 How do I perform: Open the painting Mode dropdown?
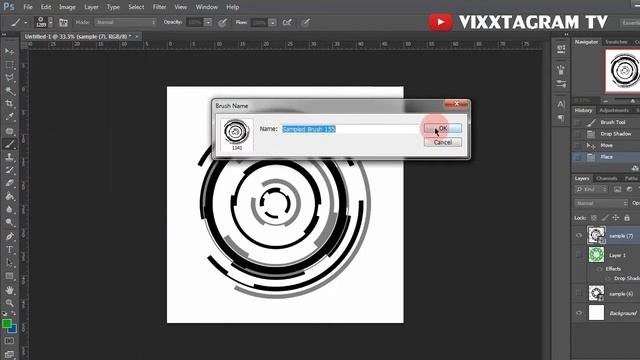coord(126,22)
